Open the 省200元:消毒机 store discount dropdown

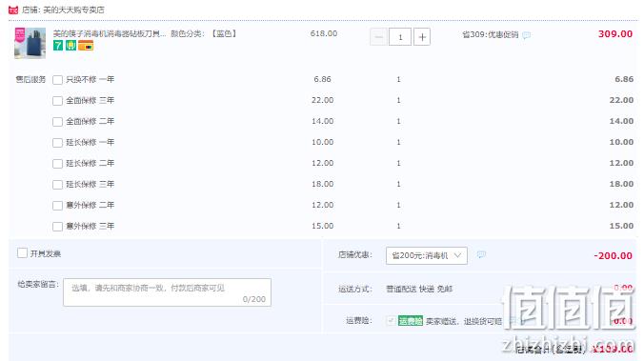427,255
